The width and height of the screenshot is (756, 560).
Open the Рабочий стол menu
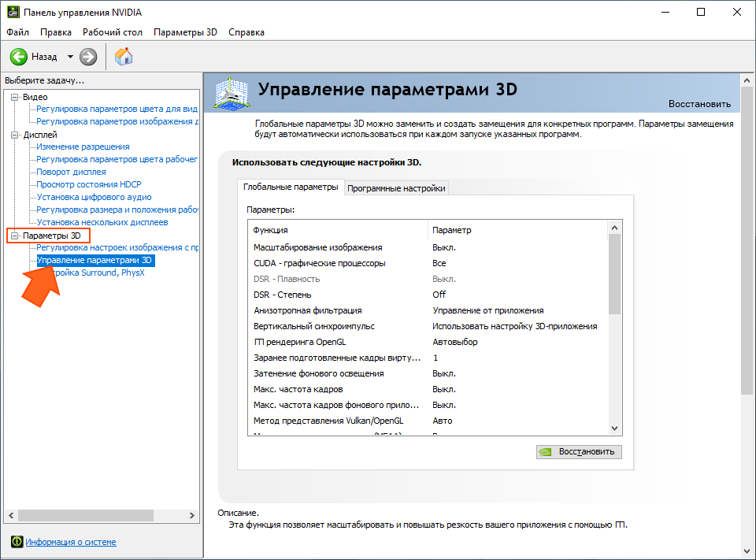pyautogui.click(x=113, y=32)
